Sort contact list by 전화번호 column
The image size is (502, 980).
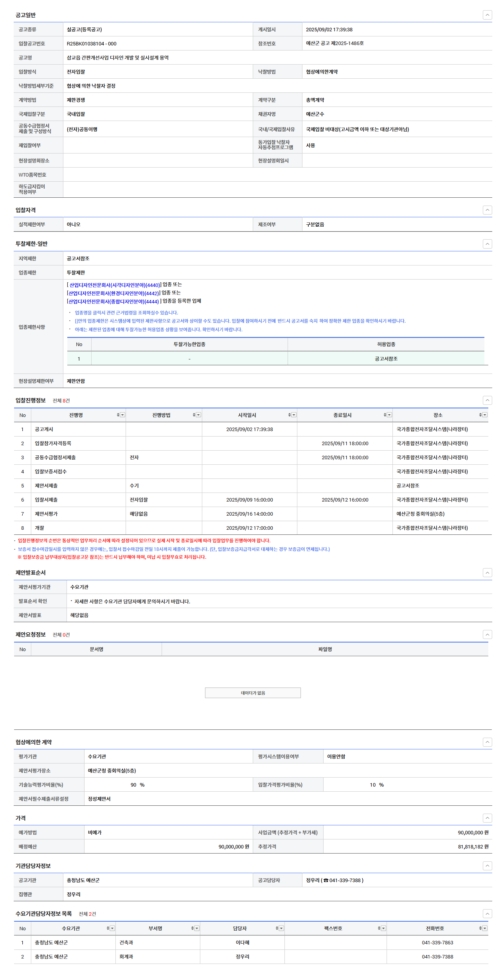pyautogui.click(x=480, y=928)
